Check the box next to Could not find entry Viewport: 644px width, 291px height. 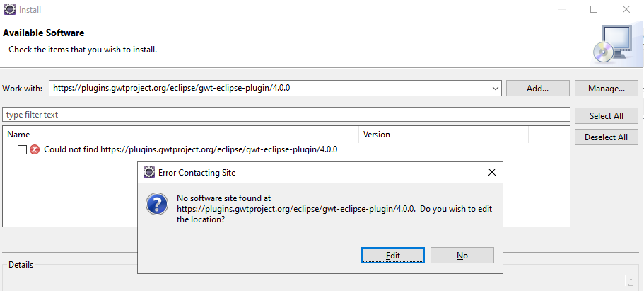(x=22, y=149)
